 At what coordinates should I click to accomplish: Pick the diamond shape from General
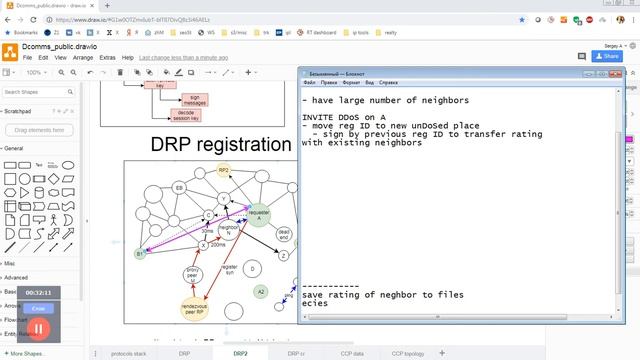coord(53,179)
